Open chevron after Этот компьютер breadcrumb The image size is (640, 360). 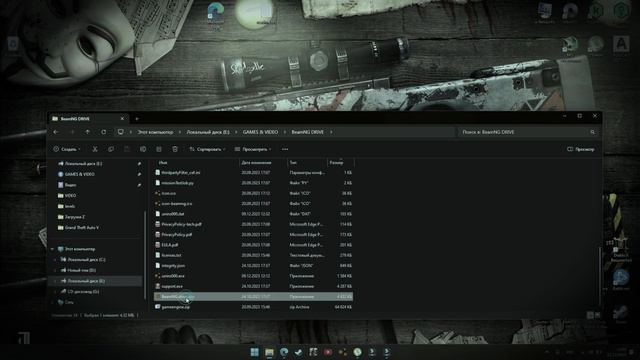click(x=179, y=132)
